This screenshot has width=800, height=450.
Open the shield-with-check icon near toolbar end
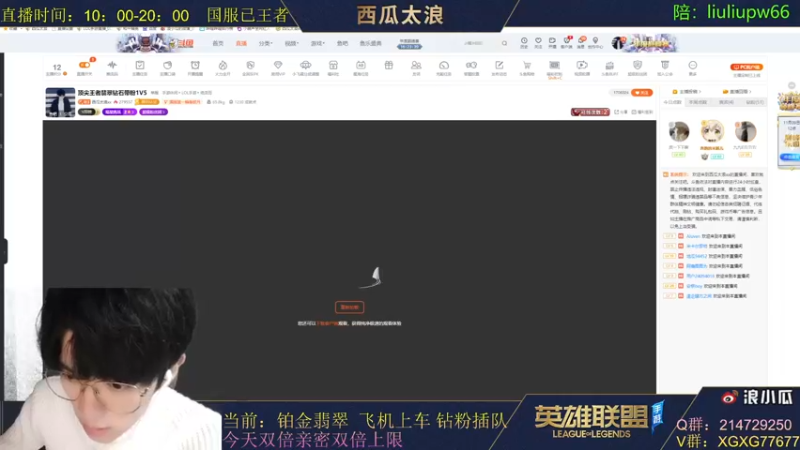[x=637, y=65]
